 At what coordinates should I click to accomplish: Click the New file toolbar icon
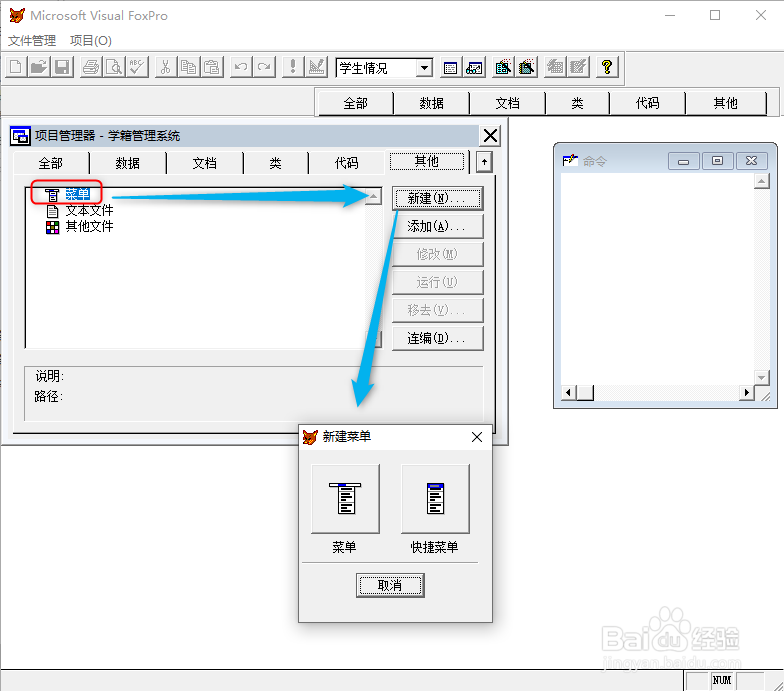[16, 67]
